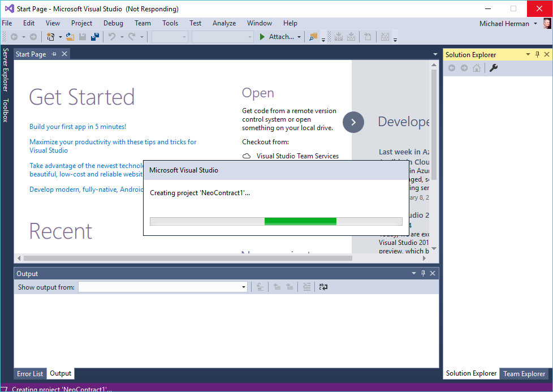Click the user account avatar picture

[547, 23]
